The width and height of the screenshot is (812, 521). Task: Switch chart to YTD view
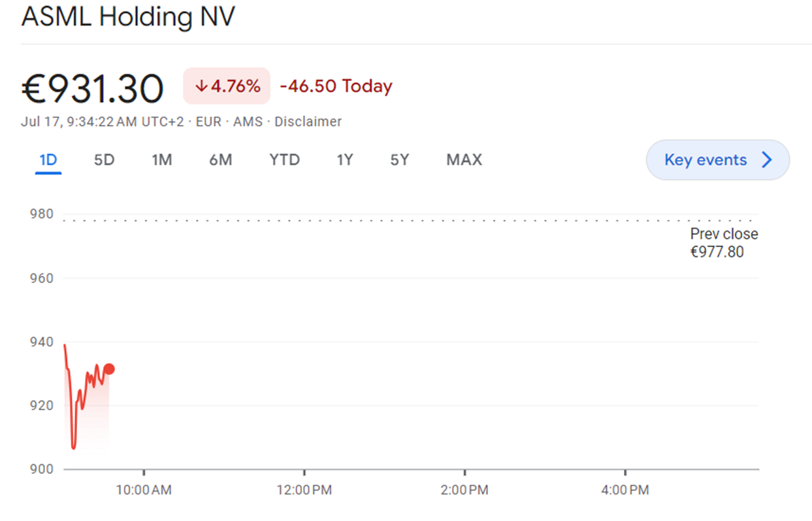pyautogui.click(x=284, y=160)
